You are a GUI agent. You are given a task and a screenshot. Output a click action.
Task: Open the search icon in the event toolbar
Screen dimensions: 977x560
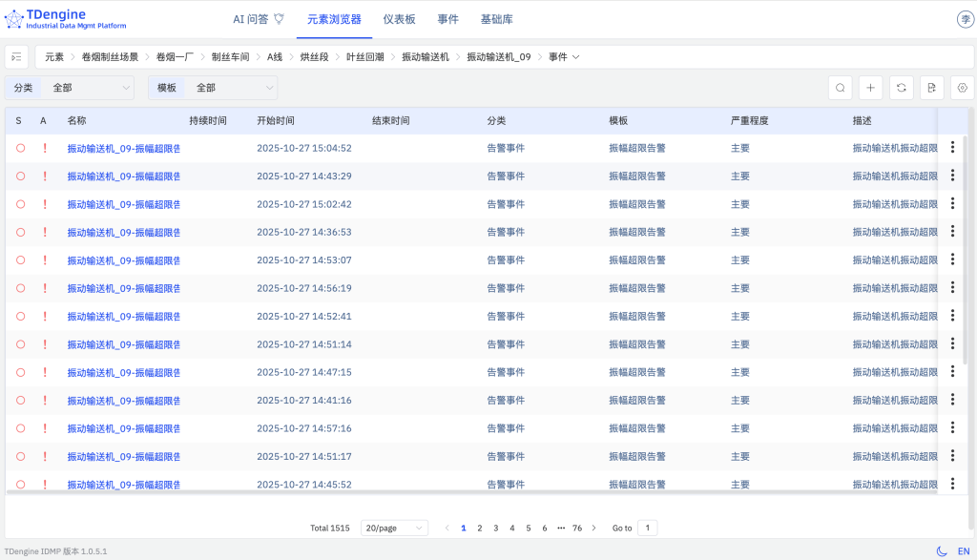(840, 87)
